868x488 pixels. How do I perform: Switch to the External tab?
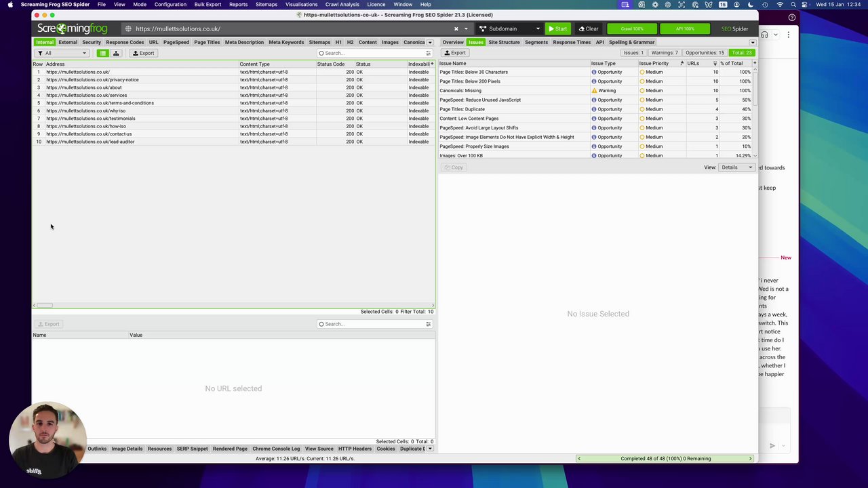pos(68,42)
